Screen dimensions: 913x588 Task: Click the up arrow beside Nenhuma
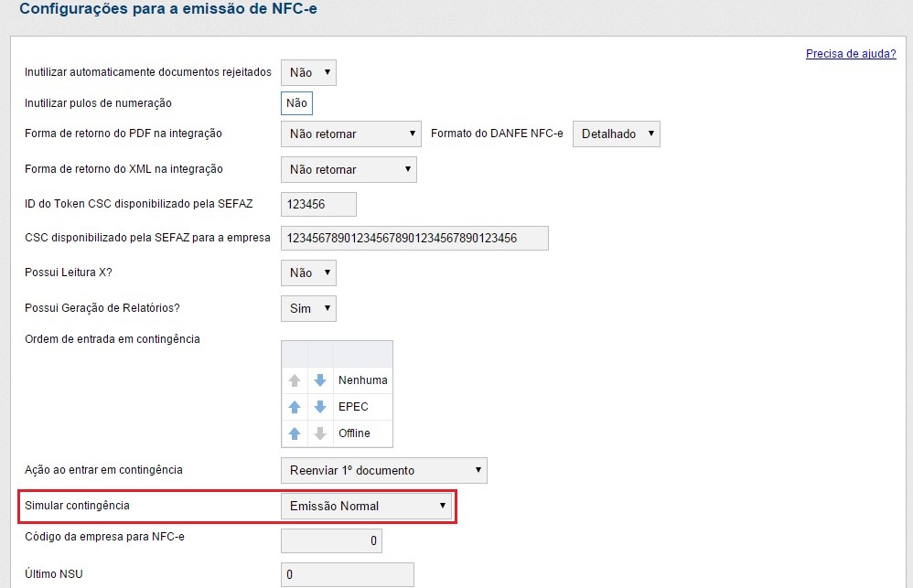pyautogui.click(x=295, y=380)
